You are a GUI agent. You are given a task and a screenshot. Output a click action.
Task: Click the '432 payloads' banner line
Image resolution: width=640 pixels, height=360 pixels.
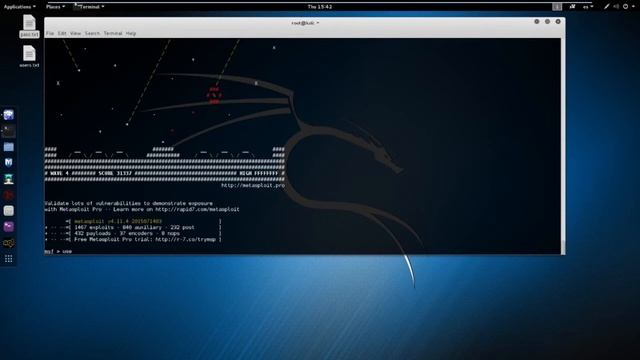133,233
